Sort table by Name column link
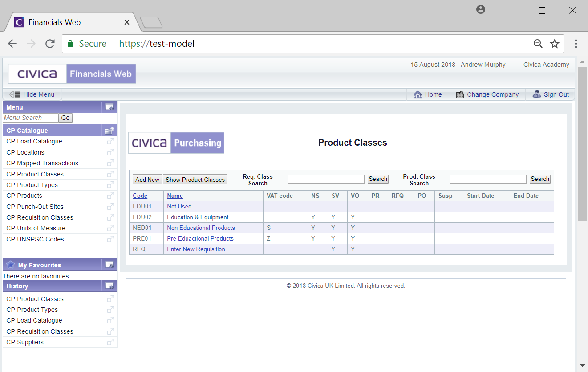Screen dimensions: 588x372 (175, 196)
